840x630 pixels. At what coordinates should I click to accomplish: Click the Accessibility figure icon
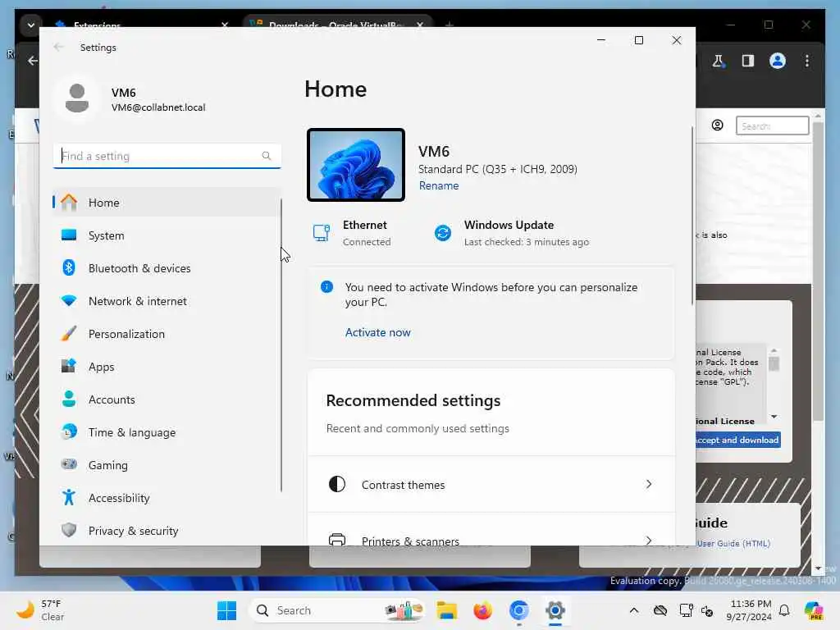69,498
